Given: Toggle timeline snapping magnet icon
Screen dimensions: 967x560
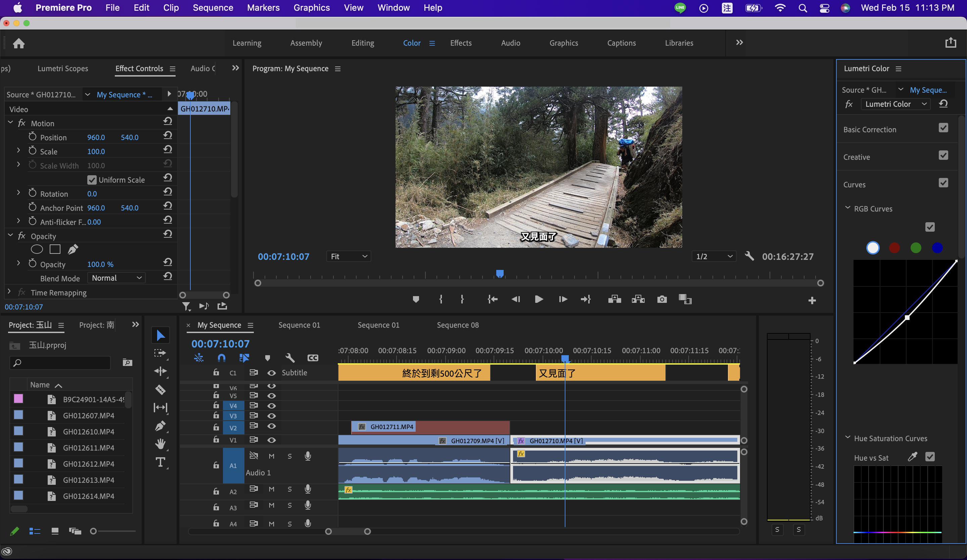Looking at the screenshot, I should (x=221, y=358).
